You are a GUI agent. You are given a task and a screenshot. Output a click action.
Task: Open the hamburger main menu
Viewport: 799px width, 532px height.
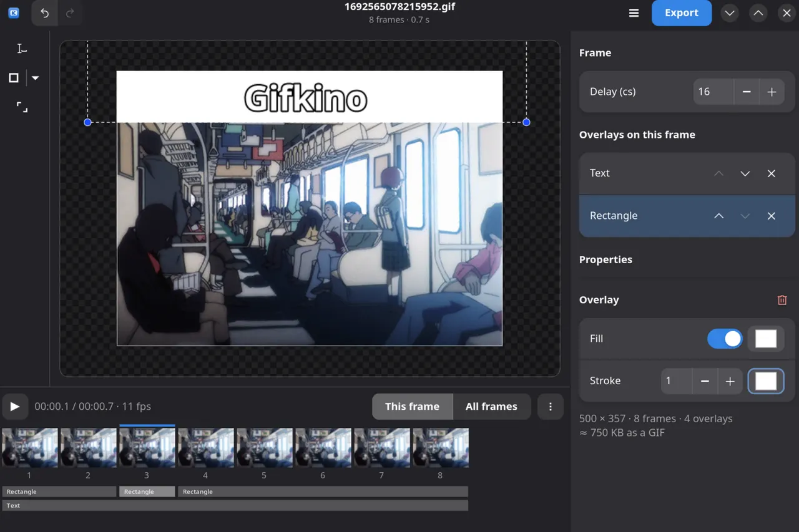click(634, 13)
